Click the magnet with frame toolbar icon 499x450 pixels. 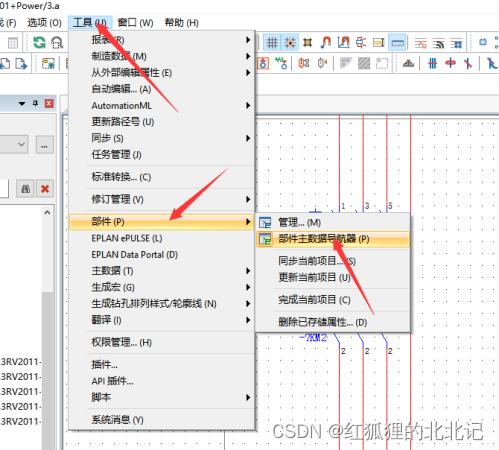(x=343, y=43)
